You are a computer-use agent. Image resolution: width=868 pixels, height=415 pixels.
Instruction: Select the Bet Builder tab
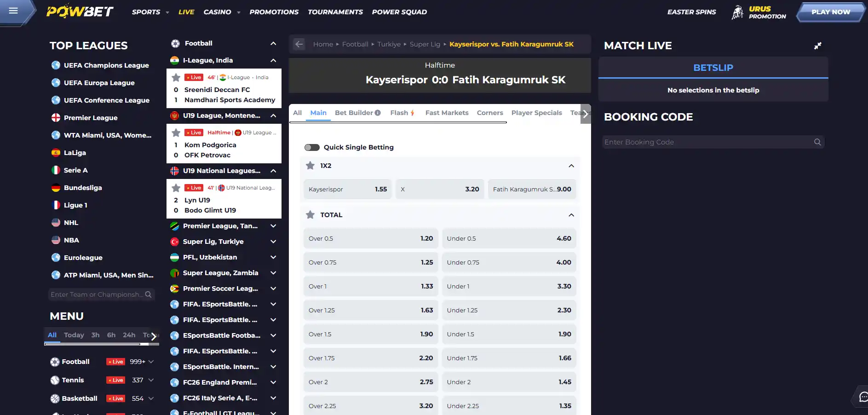tap(357, 113)
